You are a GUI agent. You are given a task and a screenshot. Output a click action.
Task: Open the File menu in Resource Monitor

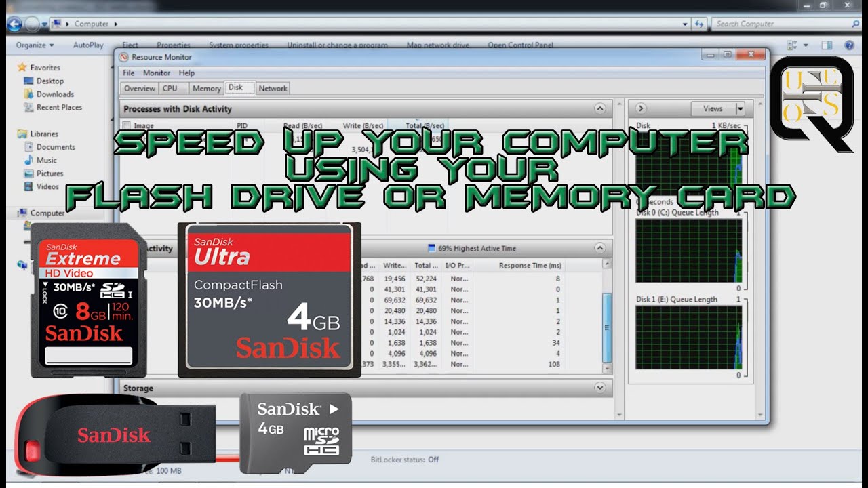click(x=129, y=73)
